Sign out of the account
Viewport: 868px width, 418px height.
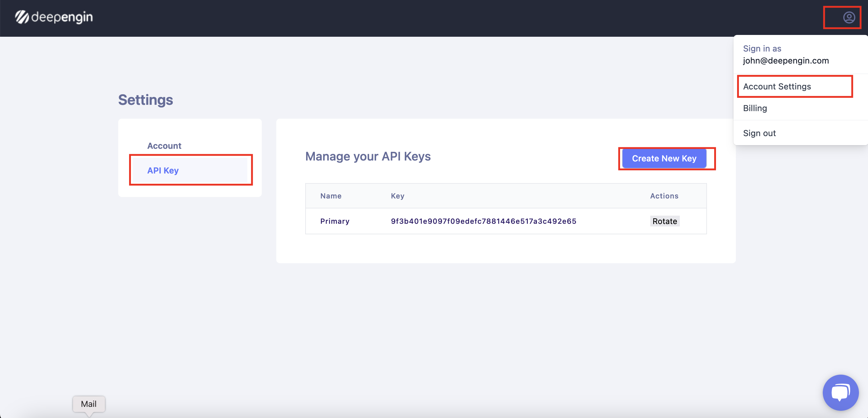tap(759, 133)
